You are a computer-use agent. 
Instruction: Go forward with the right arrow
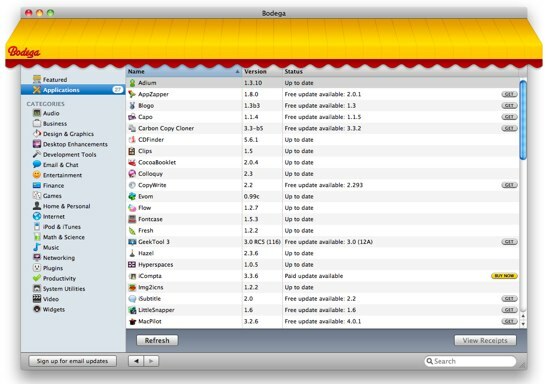point(151,361)
